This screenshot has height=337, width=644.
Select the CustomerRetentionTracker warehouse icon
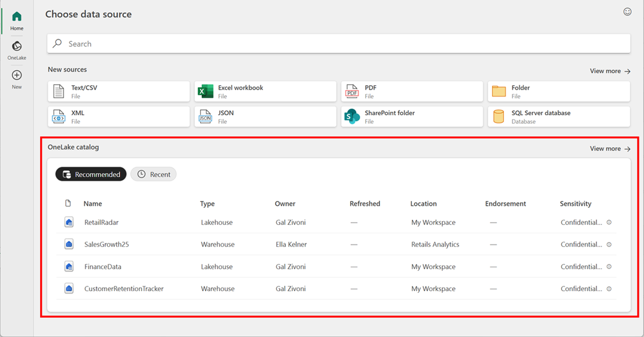click(x=69, y=289)
